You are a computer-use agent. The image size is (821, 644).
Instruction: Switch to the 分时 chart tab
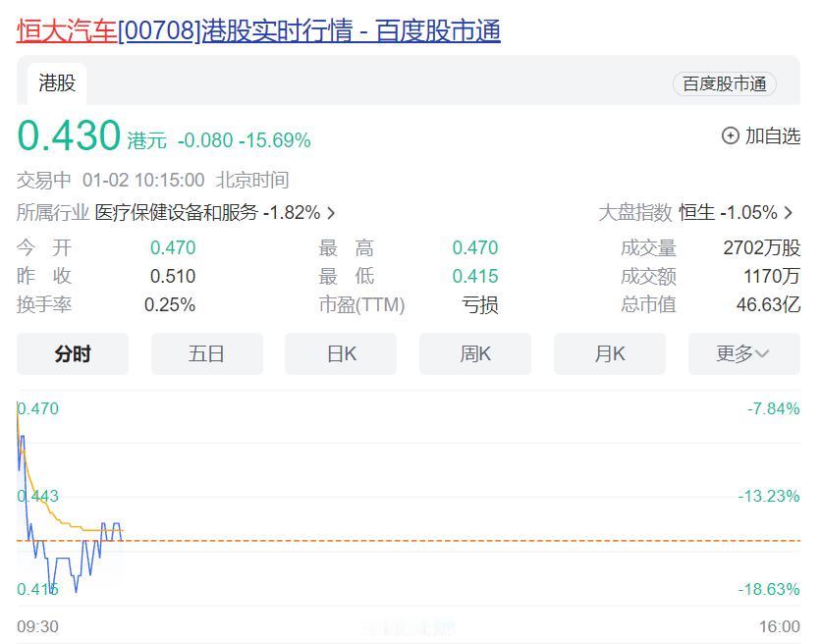(x=73, y=354)
